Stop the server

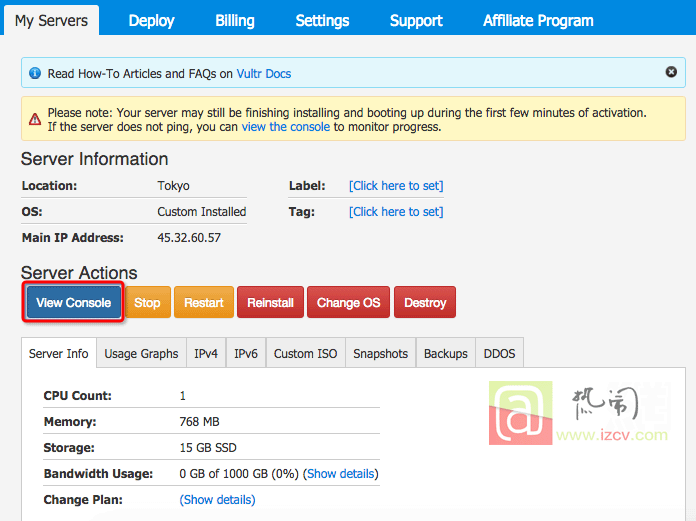(147, 302)
